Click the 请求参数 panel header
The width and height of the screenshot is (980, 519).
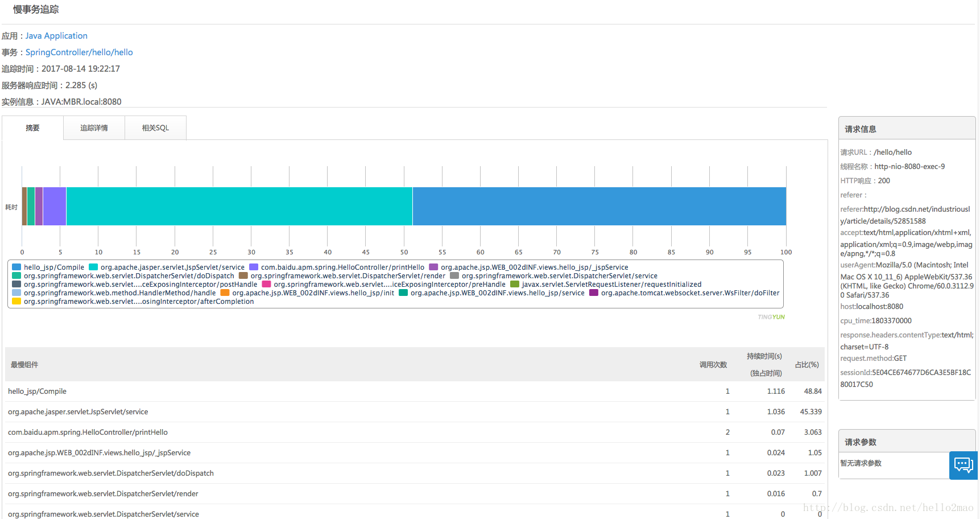pos(907,442)
